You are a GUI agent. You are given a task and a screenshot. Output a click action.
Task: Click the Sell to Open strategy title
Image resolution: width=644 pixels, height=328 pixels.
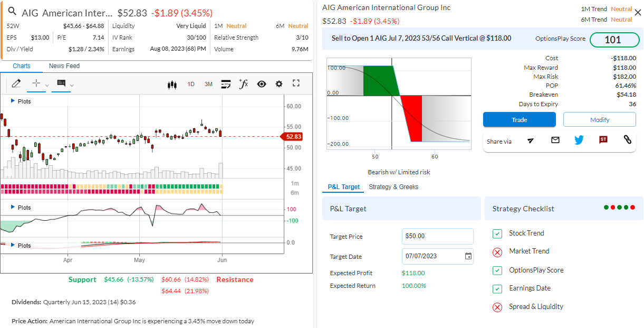pos(421,38)
